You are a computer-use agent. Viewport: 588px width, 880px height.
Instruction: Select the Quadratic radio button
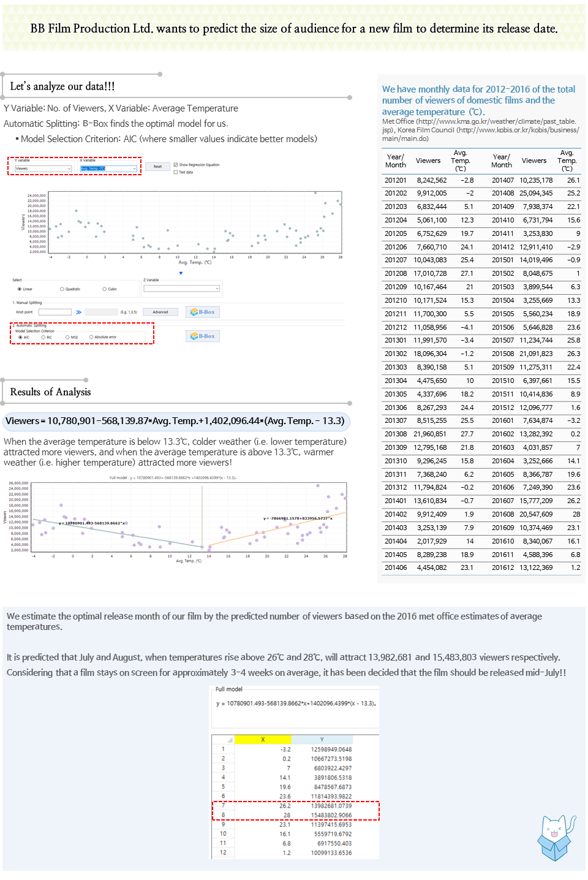(x=62, y=289)
